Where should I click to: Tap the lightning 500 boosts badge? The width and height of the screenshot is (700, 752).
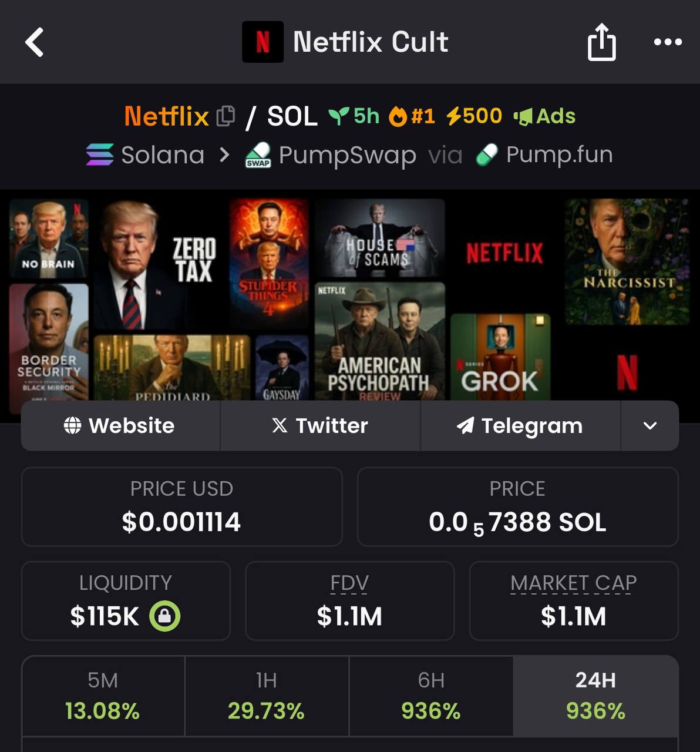point(474,116)
